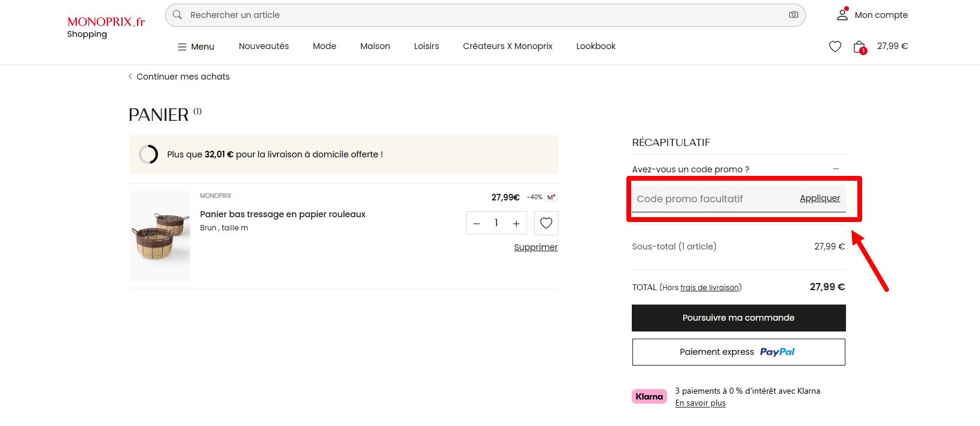The height and width of the screenshot is (426, 980).
Task: Collapse the code promo section
Action: tap(836, 169)
